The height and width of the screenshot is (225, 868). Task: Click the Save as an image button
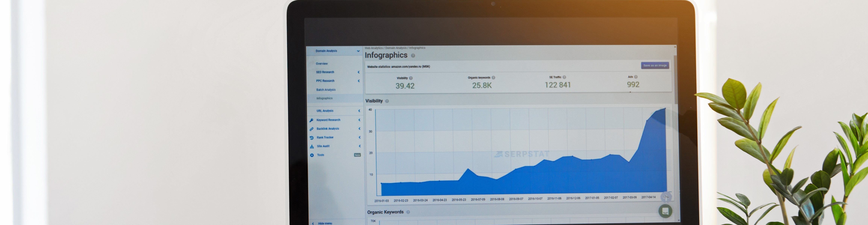point(655,66)
